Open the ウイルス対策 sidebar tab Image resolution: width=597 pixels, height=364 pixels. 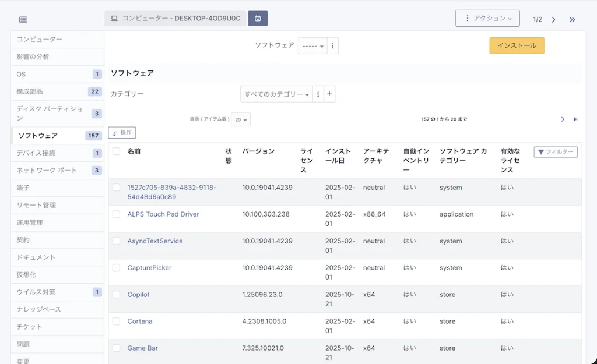point(58,292)
